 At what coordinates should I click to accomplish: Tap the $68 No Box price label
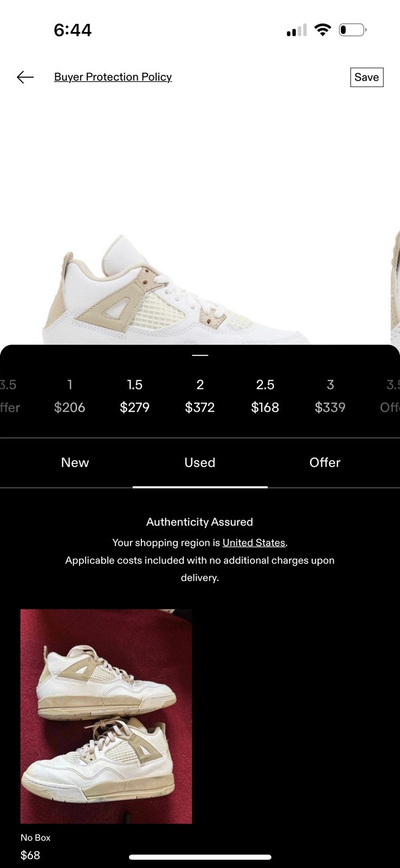[30, 856]
